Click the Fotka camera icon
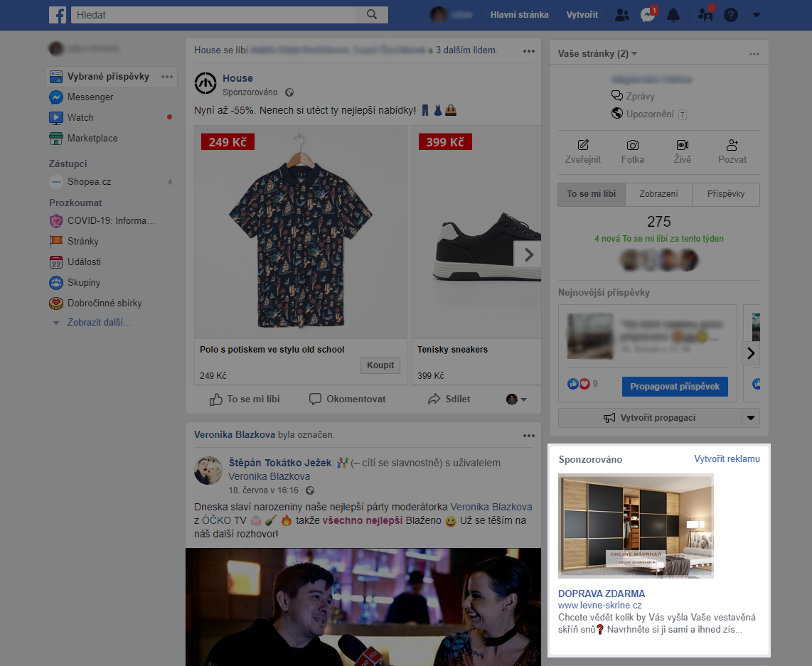This screenshot has height=666, width=812. pyautogui.click(x=632, y=145)
